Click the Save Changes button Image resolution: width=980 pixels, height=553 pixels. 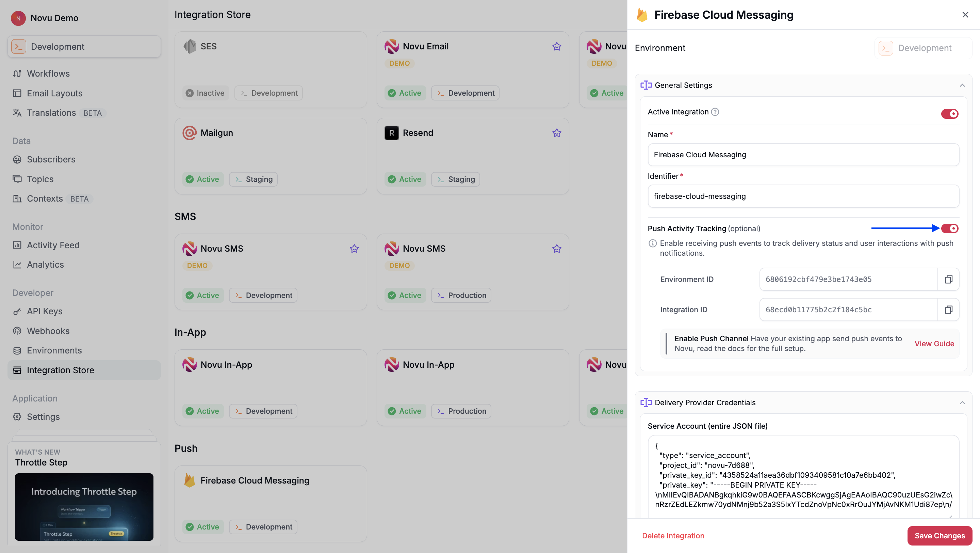[939, 536]
